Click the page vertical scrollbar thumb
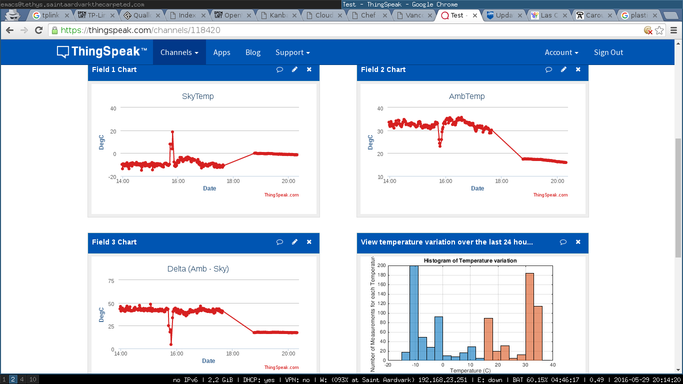 (x=678, y=198)
